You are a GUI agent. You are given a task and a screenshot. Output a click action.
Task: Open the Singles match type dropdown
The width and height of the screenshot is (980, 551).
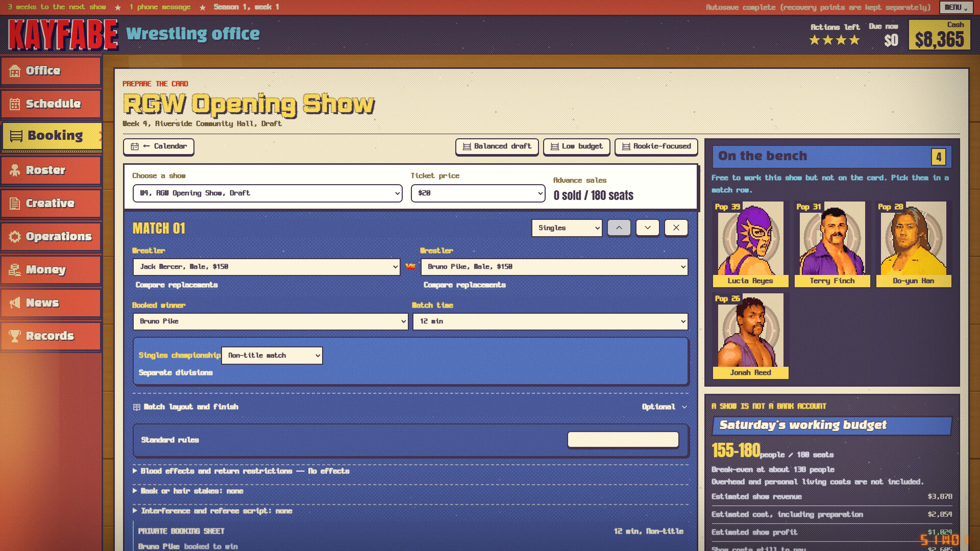[x=567, y=228]
